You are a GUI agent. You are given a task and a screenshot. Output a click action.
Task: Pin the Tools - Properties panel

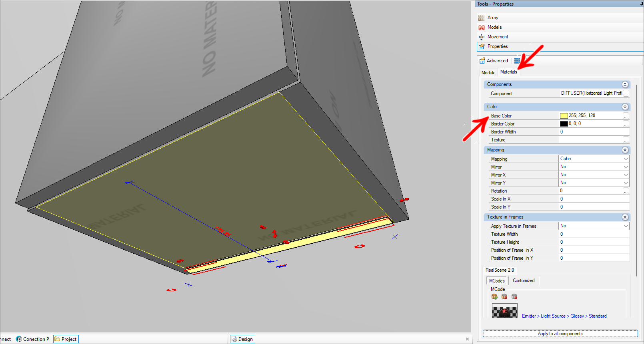(x=642, y=4)
